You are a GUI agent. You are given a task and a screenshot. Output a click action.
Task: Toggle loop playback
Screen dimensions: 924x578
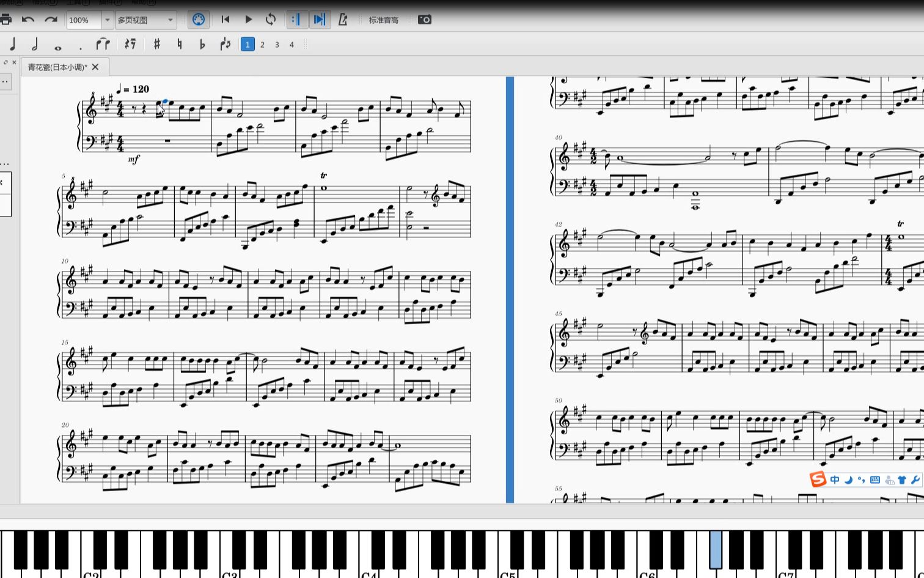[x=271, y=20]
